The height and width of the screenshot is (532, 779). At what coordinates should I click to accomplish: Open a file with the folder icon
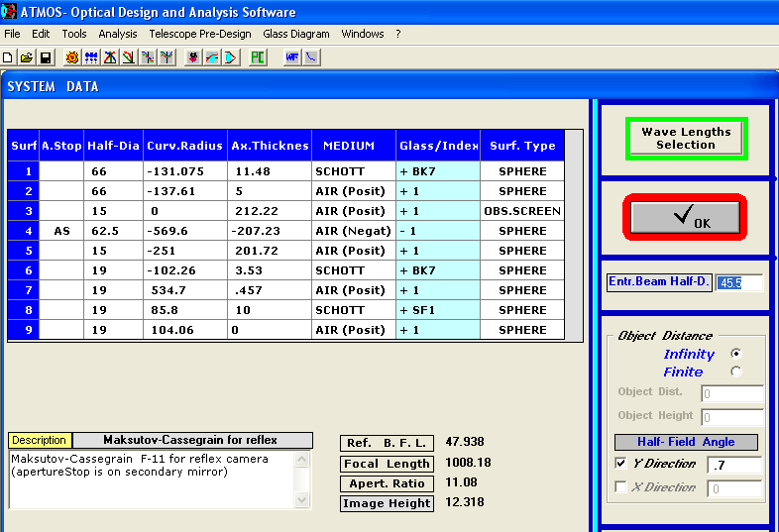[x=27, y=57]
